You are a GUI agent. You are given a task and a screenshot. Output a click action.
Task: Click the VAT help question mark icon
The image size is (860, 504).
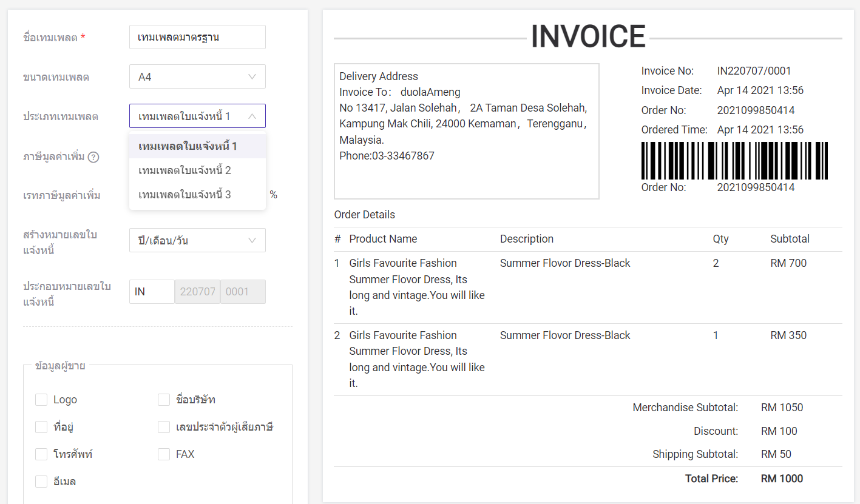pyautogui.click(x=93, y=157)
